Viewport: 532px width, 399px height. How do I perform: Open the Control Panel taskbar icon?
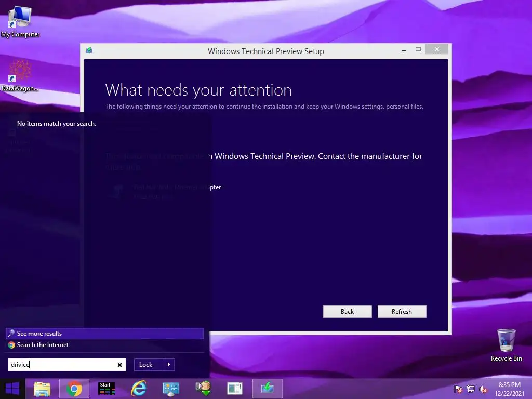[170, 389]
